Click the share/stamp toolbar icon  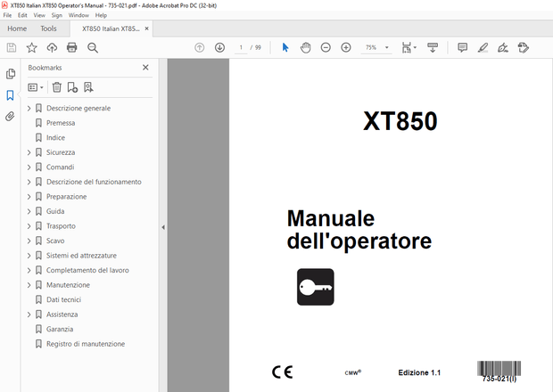tap(524, 47)
